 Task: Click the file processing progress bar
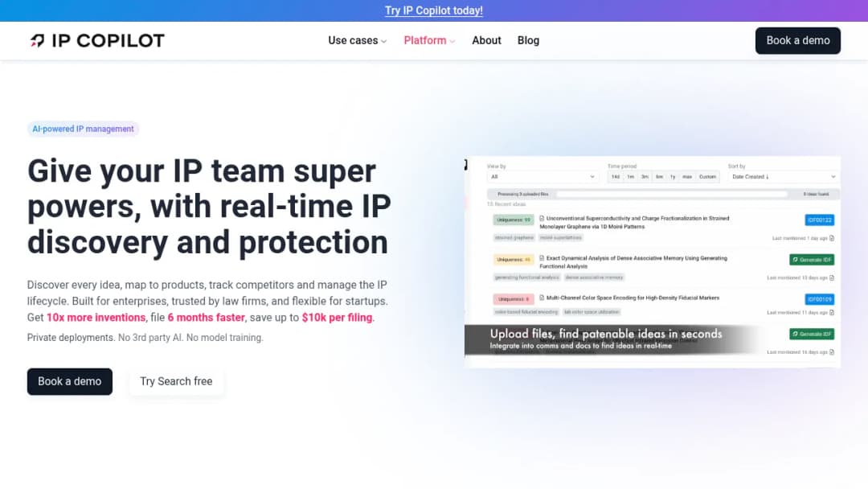[671, 195]
